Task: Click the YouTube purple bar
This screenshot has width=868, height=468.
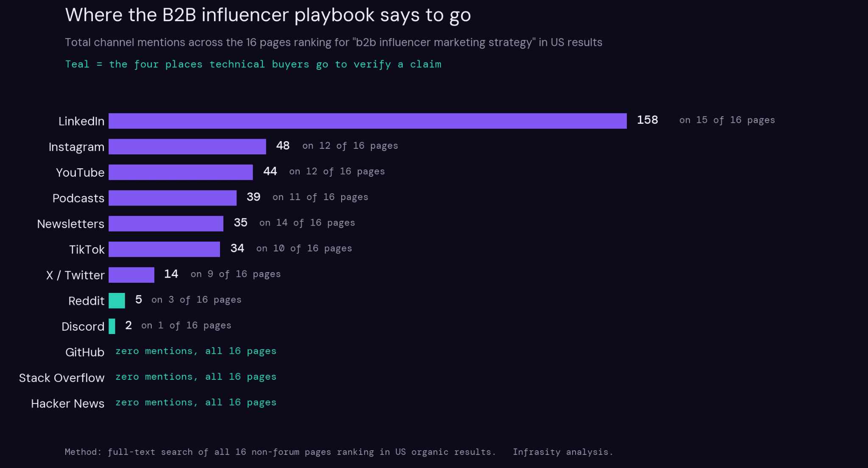Action: (181, 172)
